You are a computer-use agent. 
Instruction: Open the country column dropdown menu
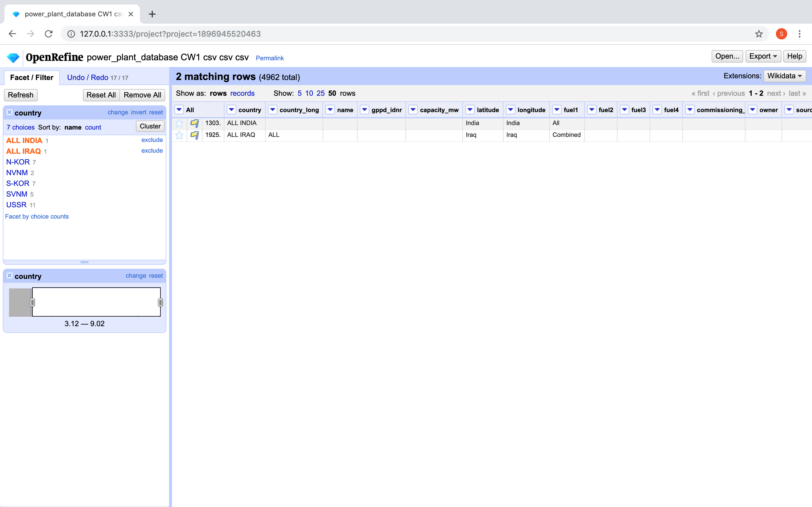(231, 110)
